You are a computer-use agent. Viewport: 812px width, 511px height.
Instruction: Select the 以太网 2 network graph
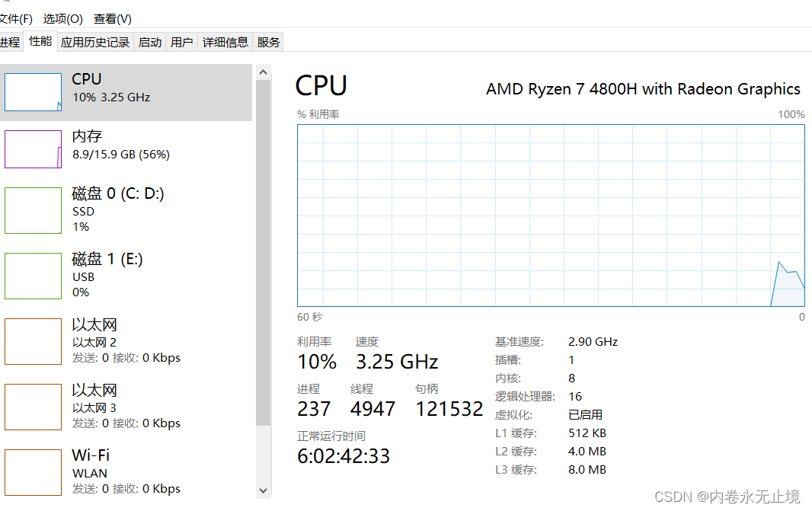34,341
